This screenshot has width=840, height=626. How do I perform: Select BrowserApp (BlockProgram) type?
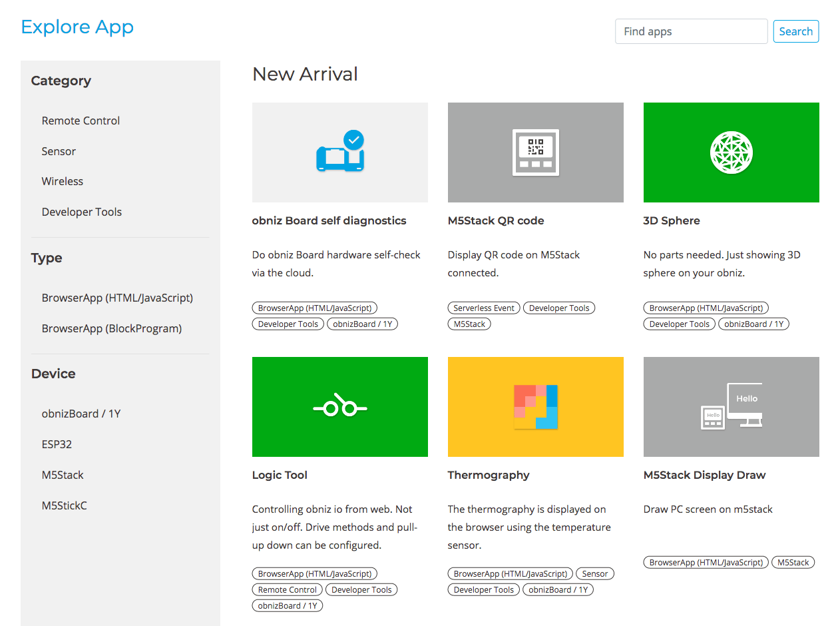tap(112, 328)
